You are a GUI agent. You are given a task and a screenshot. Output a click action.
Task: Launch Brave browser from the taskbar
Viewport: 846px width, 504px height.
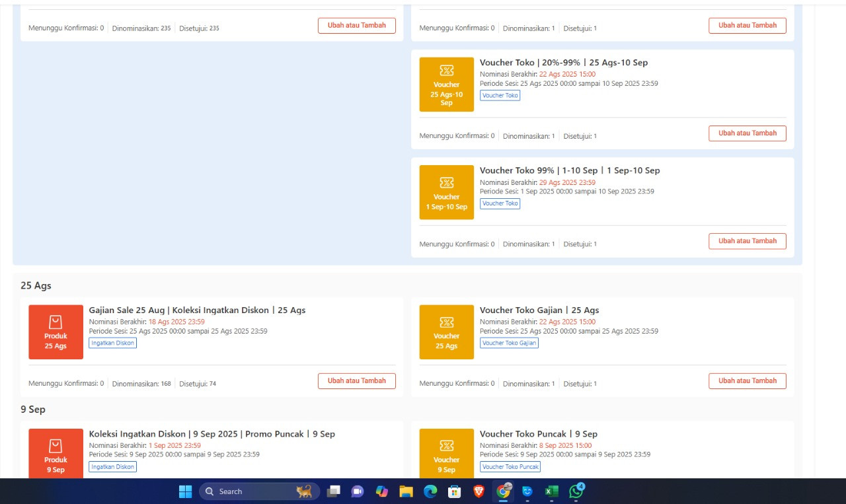(x=479, y=491)
